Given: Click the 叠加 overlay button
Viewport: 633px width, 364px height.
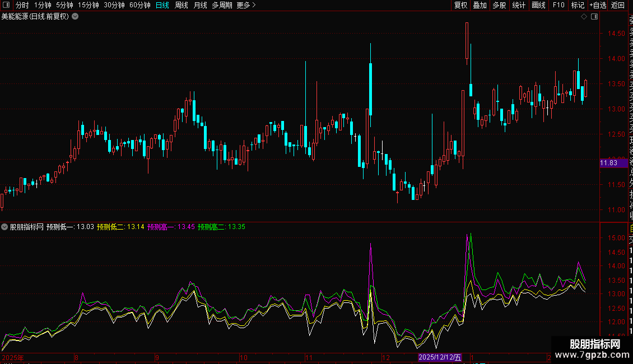Looking at the screenshot, I should tap(480, 5).
